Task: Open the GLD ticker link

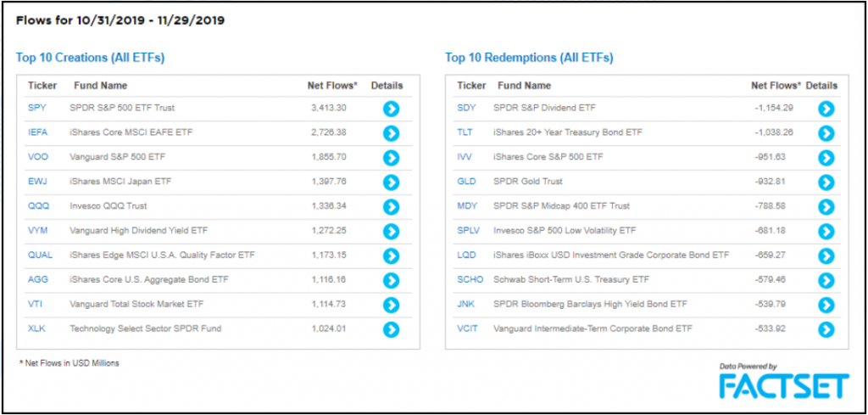Action: coord(466,181)
